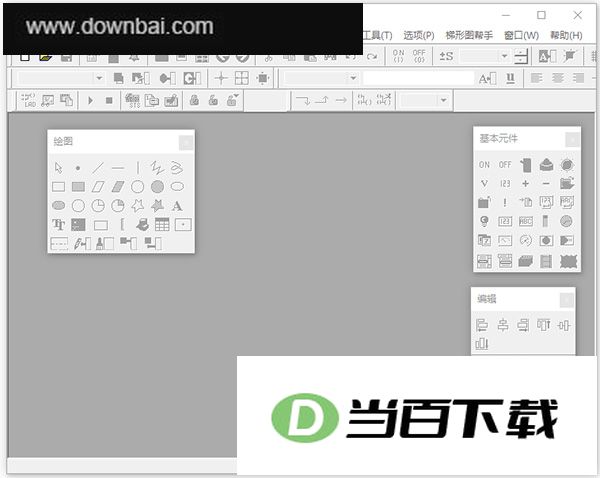Add the trend graph component
The width and height of the screenshot is (600, 478).
coord(505,240)
